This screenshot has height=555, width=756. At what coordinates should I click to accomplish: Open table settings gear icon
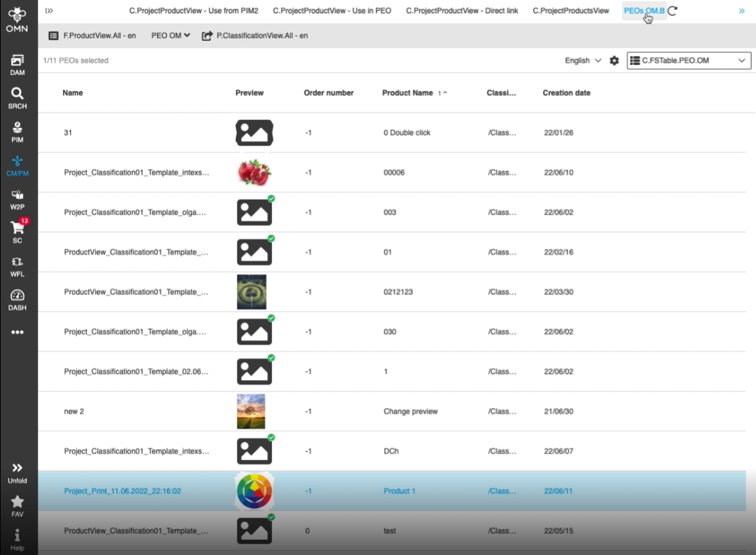[614, 61]
